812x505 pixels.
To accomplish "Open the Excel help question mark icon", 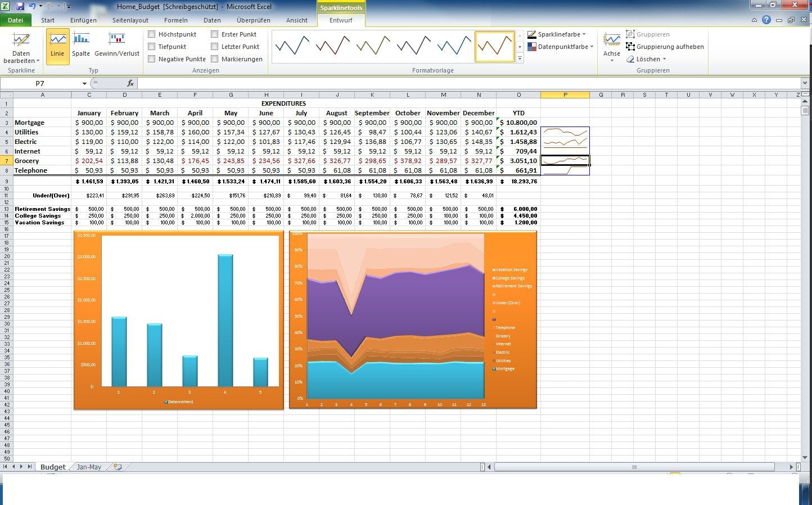I will pyautogui.click(x=766, y=20).
